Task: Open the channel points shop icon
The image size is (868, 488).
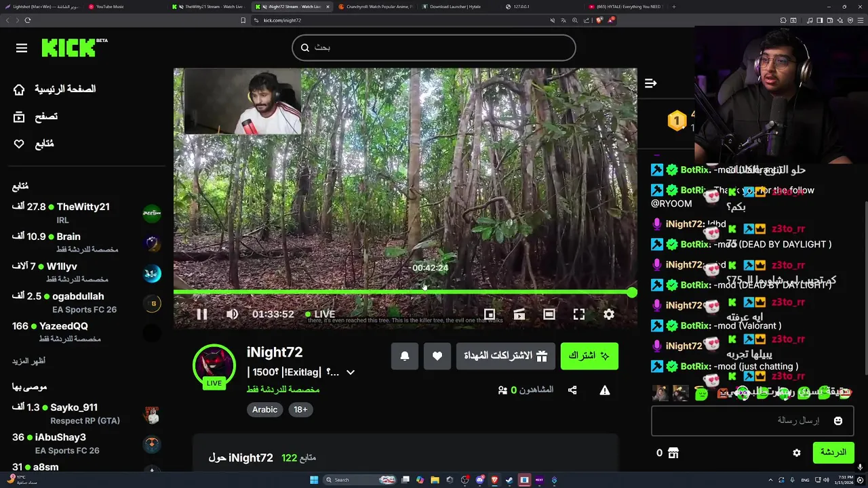Action: [x=673, y=453]
